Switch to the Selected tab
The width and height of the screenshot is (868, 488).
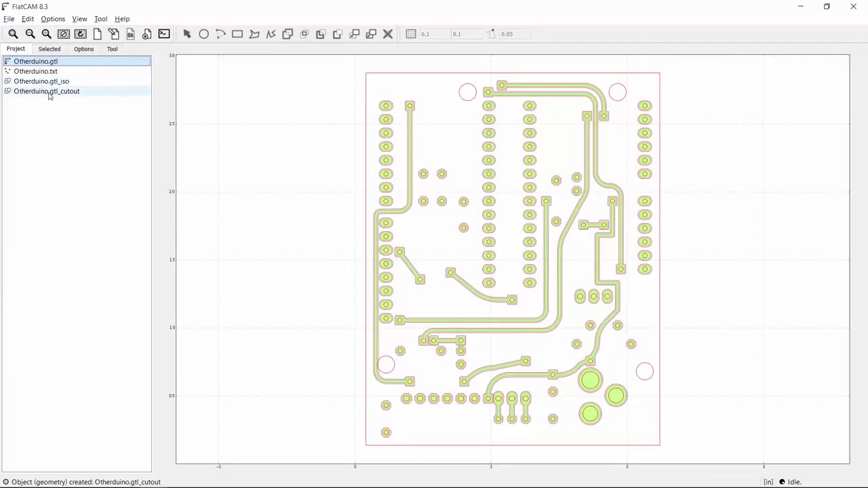50,49
